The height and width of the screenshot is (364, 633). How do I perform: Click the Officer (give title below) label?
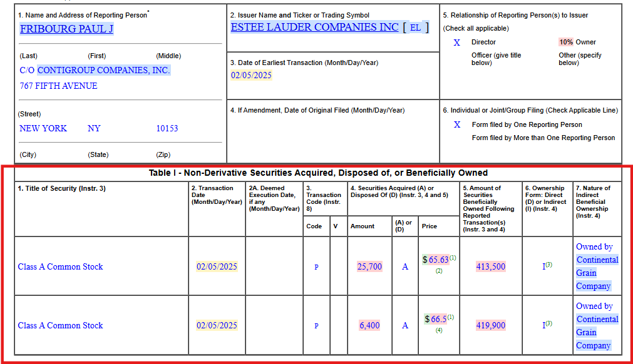[496, 59]
